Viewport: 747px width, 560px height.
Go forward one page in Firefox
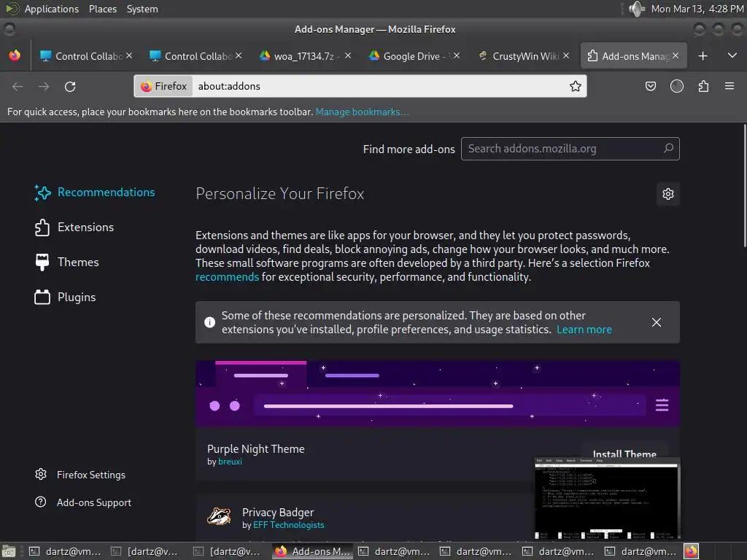point(44,87)
